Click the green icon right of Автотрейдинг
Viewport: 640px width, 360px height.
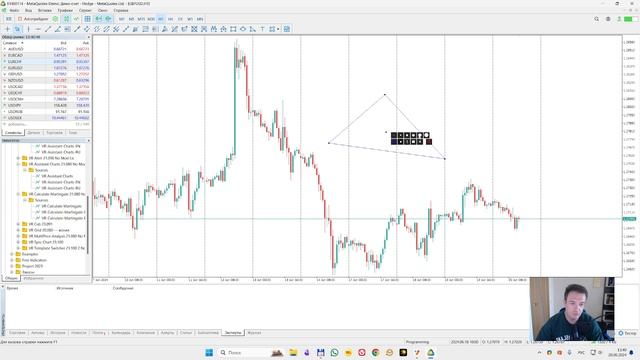tap(56, 19)
